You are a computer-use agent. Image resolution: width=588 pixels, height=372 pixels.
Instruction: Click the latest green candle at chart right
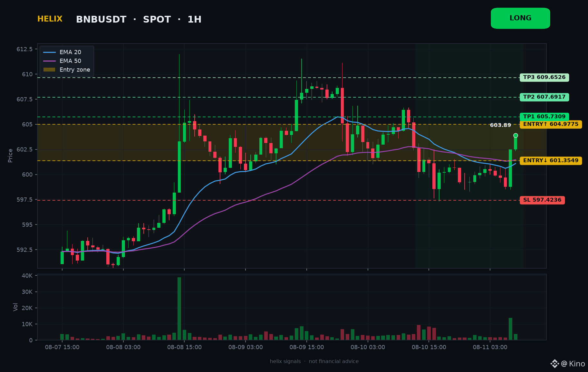(x=516, y=143)
